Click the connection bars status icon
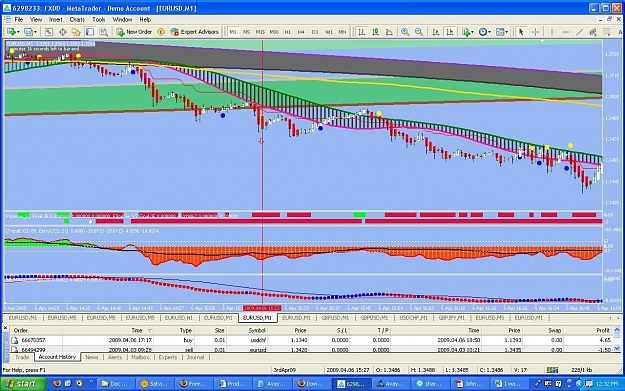Screen dimensions: 625x391 552,370
